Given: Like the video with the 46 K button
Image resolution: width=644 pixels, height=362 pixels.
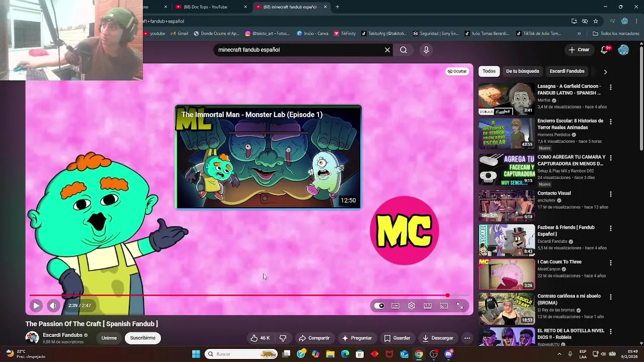Looking at the screenshot, I should tap(261, 338).
